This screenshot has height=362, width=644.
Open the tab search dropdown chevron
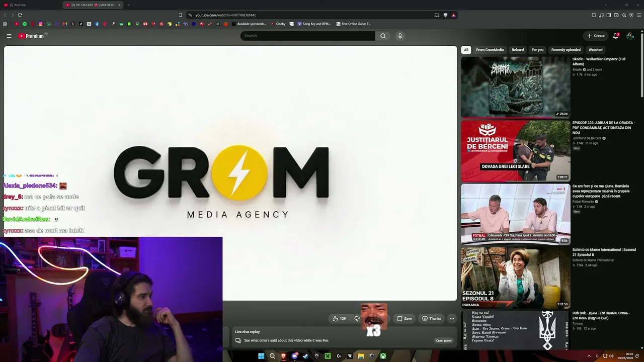(x=606, y=5)
